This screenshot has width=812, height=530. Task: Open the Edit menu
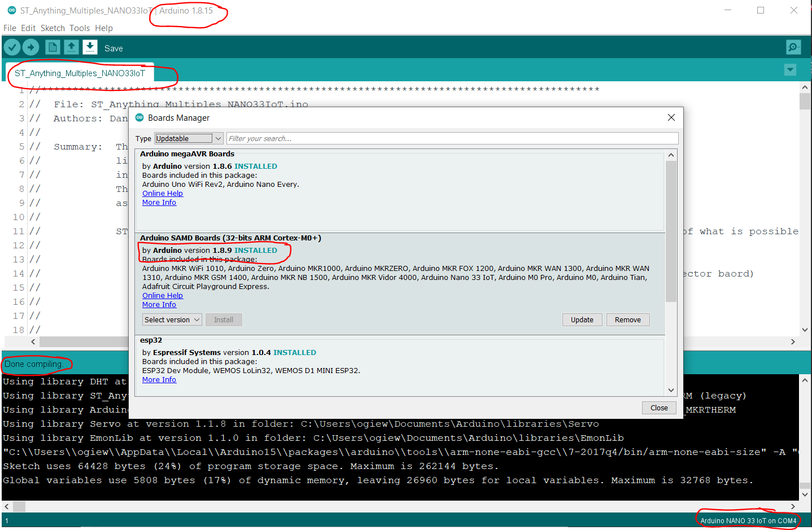[x=28, y=28]
